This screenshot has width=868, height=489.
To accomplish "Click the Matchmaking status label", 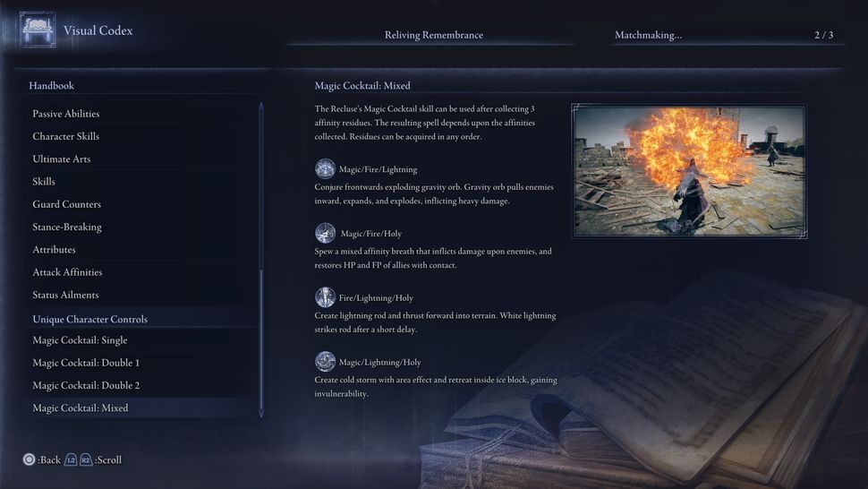I will point(648,35).
